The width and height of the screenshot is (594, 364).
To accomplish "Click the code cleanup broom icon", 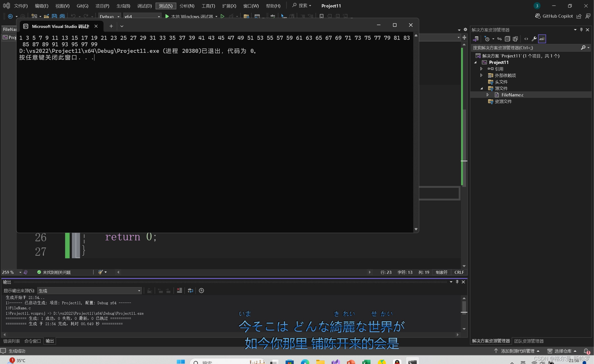I will (100, 272).
